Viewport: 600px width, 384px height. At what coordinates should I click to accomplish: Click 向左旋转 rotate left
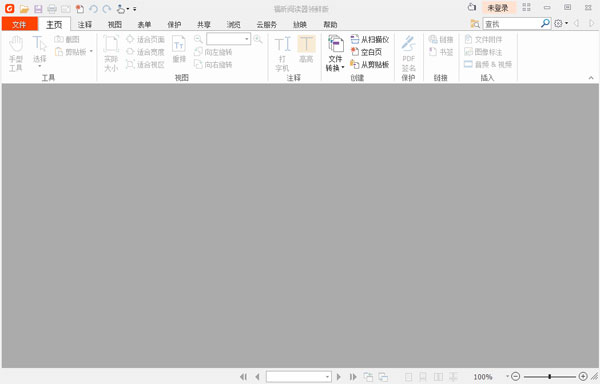pyautogui.click(x=213, y=52)
